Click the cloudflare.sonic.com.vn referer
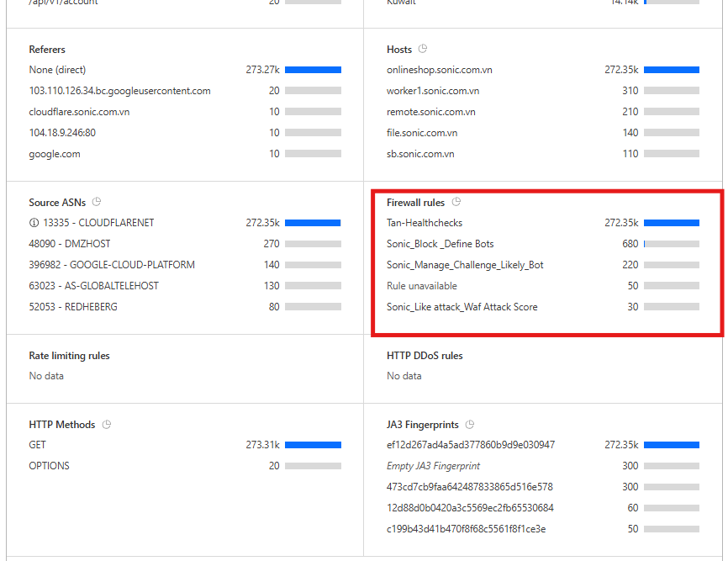Screen dimensions: 728x561 click(x=79, y=112)
